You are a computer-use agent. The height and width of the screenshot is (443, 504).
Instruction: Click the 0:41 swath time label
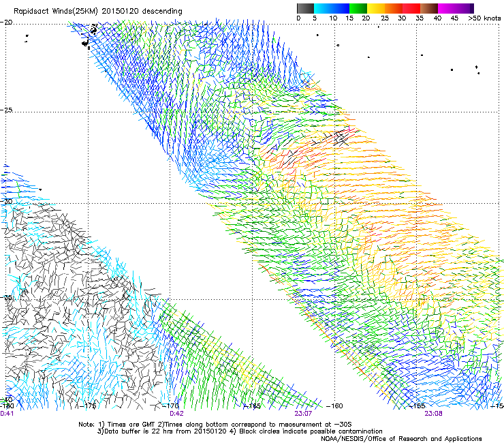pos(7,414)
